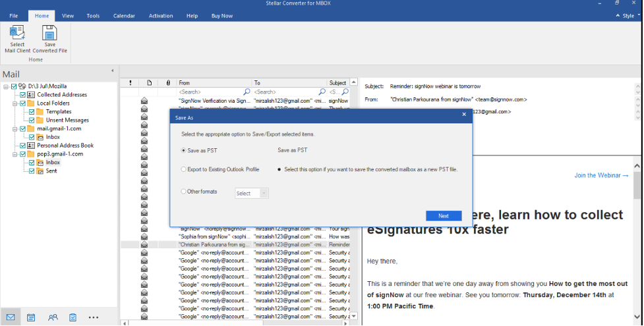Toggle mail.gmail-1.com checkbox
The width and height of the screenshot is (644, 326).
23,128
